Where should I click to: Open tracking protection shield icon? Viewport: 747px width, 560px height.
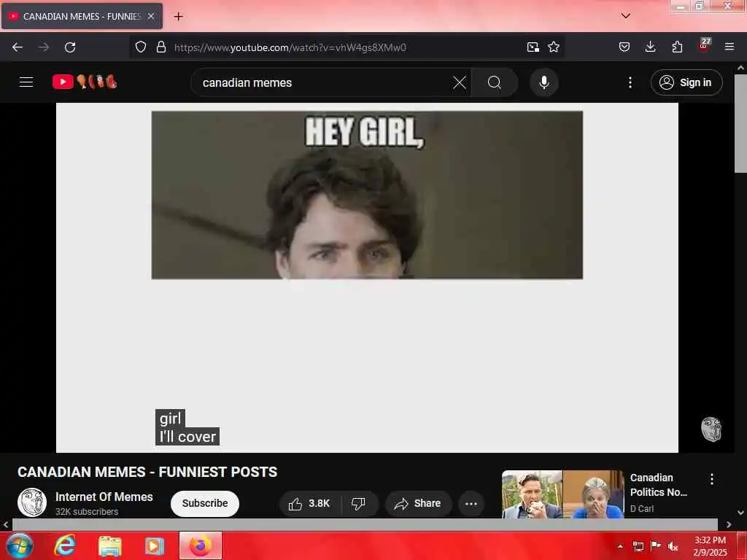(141, 47)
